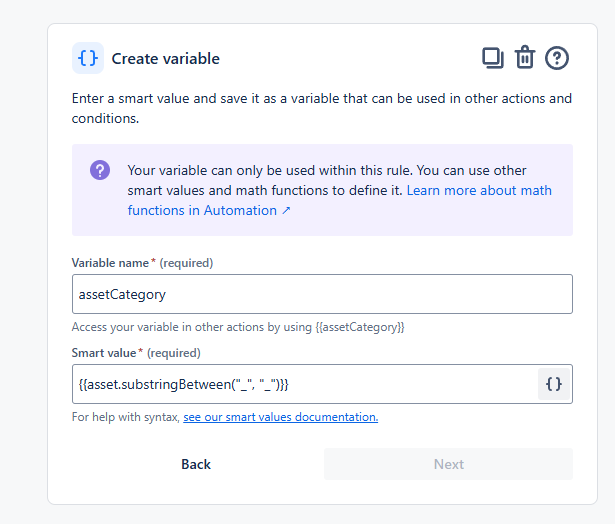This screenshot has width=615, height=524.
Task: Click the Create variable heading
Action: [166, 58]
